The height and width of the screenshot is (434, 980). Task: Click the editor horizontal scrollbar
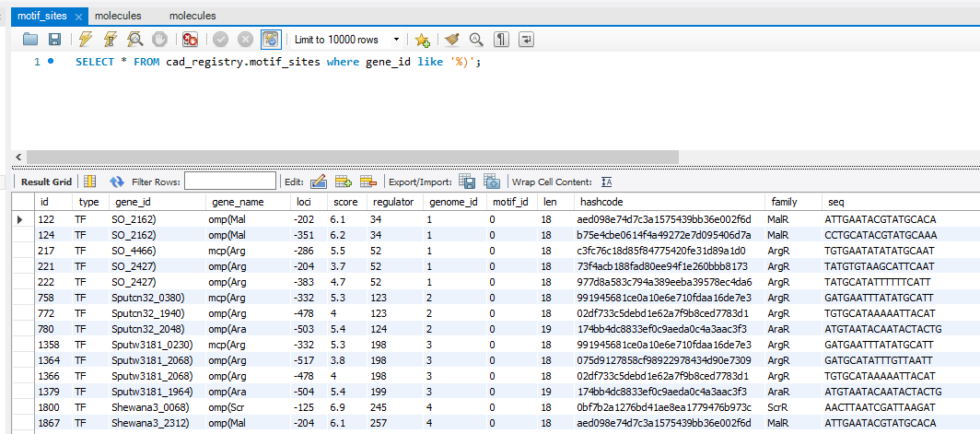click(x=350, y=158)
